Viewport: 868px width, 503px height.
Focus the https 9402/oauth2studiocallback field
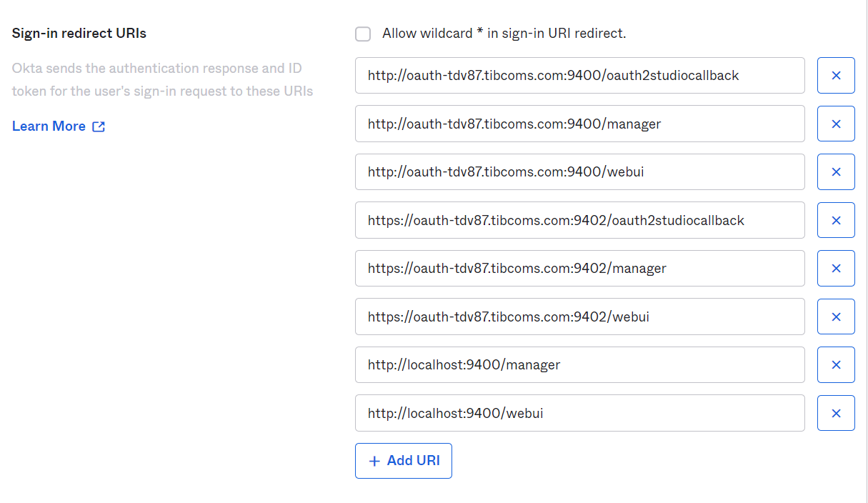580,220
